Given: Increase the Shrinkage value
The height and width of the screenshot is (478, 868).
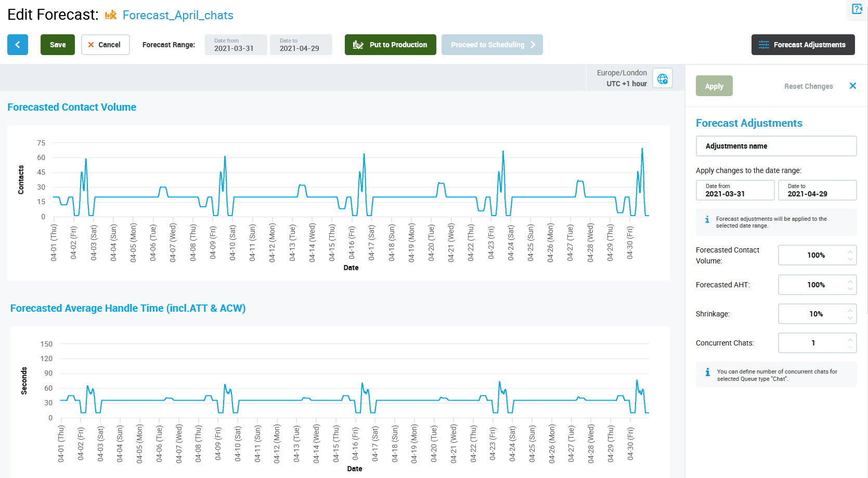Looking at the screenshot, I should pyautogui.click(x=850, y=311).
